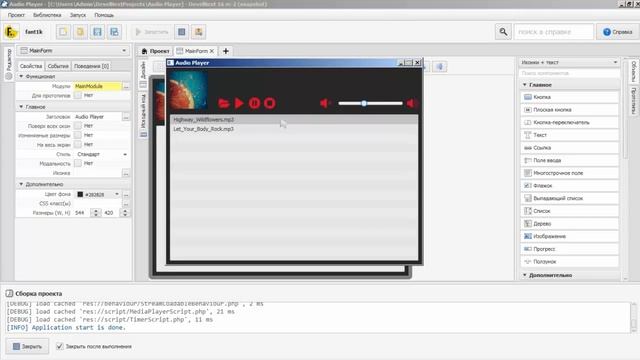Click the stop execution toolbar icon
Image resolution: width=640 pixels, height=360 pixels.
182,32
